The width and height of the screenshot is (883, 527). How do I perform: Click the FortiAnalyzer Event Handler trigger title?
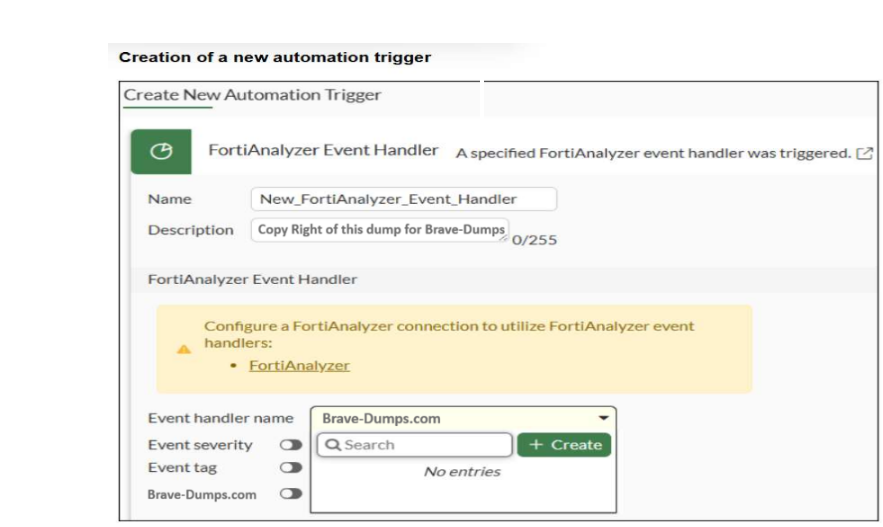click(x=323, y=150)
